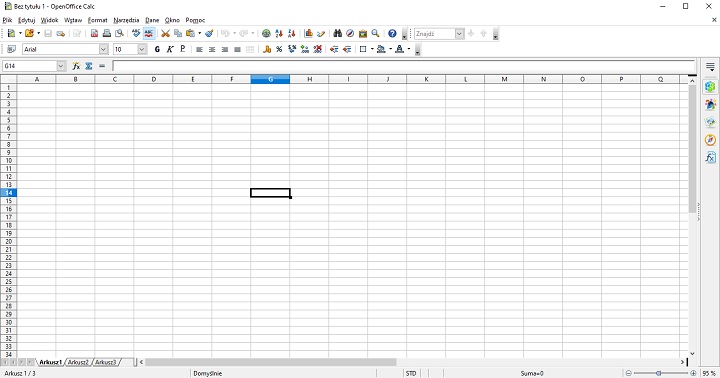Justify cell text

coord(237,49)
